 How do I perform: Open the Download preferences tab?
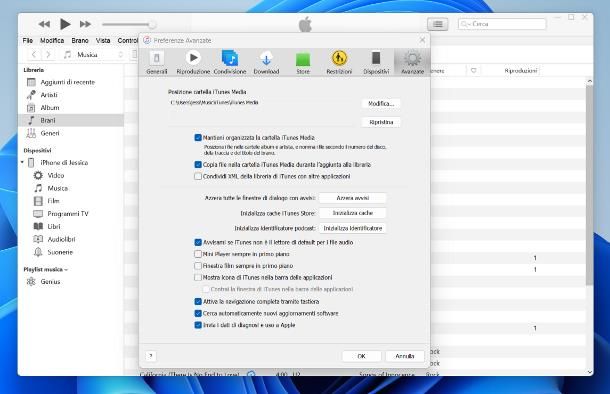point(266,62)
